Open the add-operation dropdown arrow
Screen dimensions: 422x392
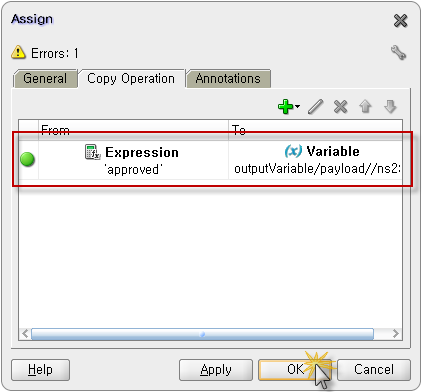(297, 107)
